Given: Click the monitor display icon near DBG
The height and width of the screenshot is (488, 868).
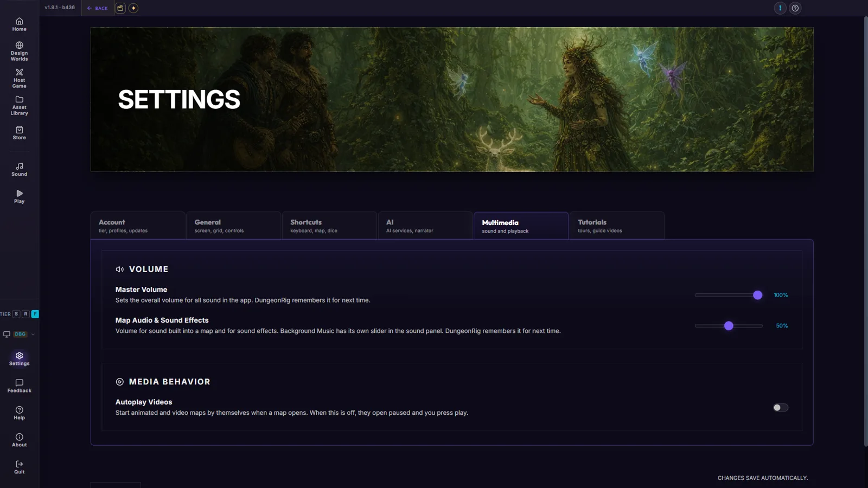Looking at the screenshot, I should 7,334.
